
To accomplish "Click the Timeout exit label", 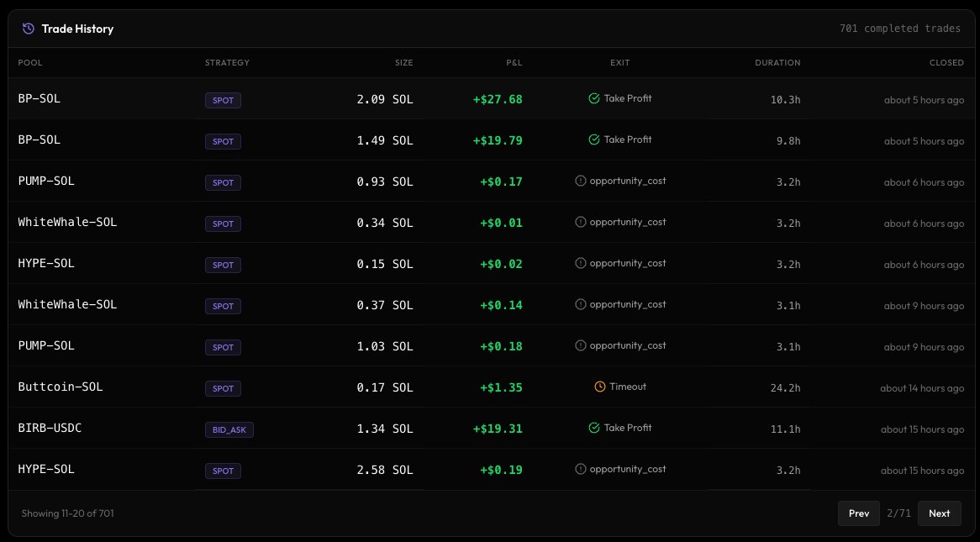I will (x=628, y=387).
